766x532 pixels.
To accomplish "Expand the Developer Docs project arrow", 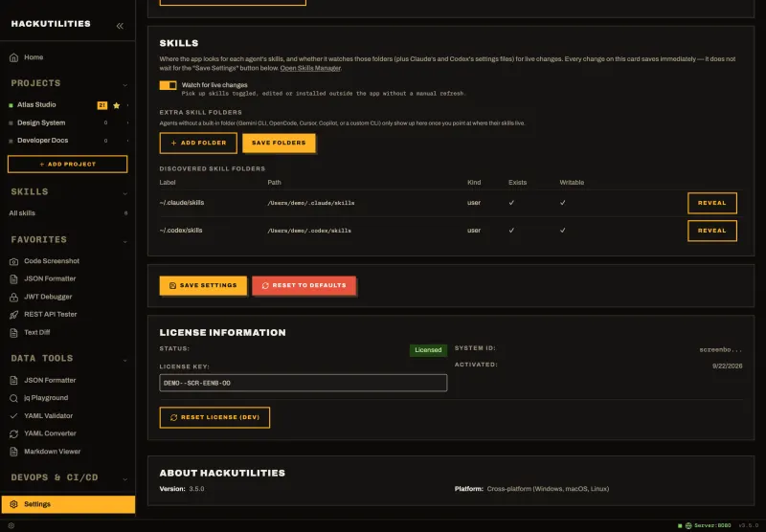I will pyautogui.click(x=128, y=141).
